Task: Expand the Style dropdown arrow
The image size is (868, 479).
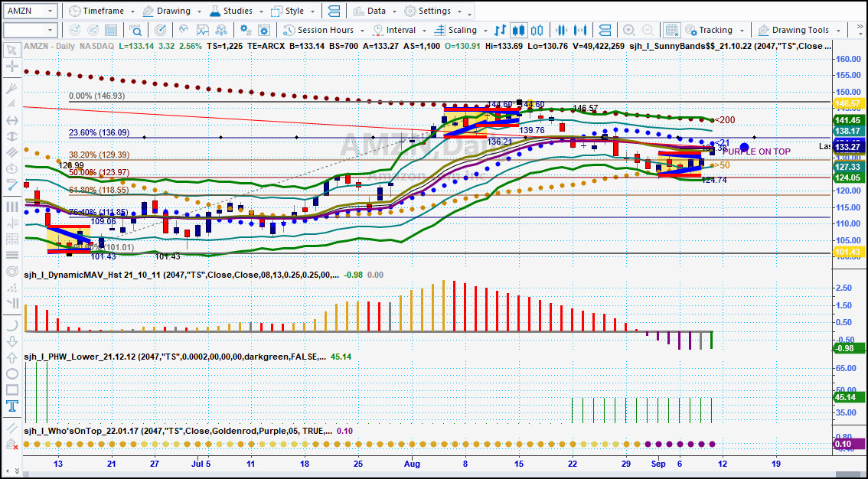Action: 313,11
